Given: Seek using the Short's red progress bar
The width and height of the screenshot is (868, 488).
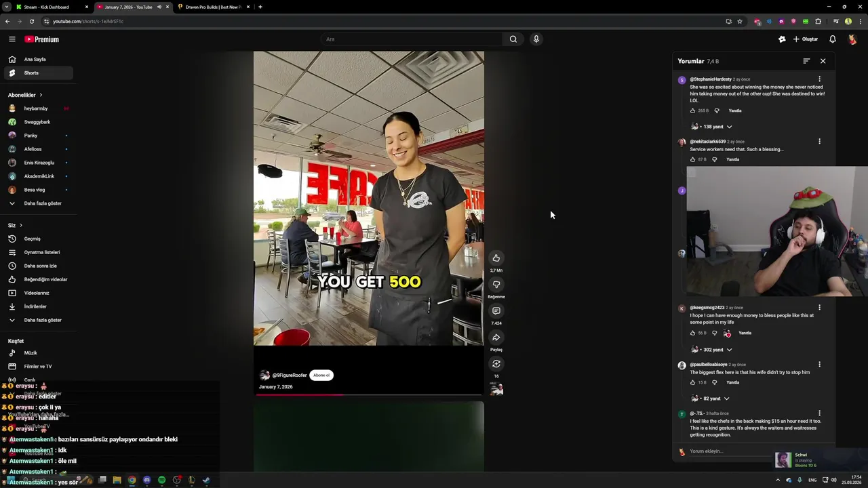Looking at the screenshot, I should pos(369,394).
